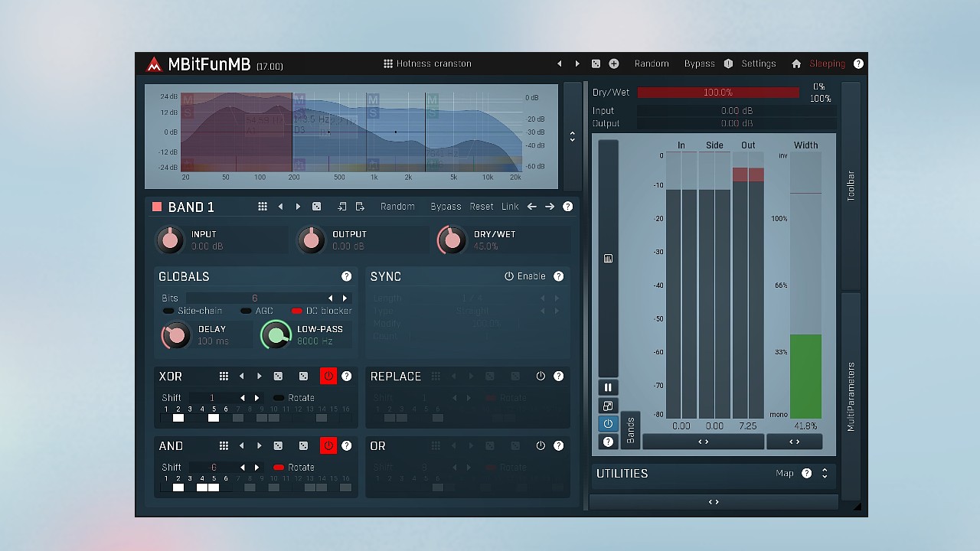Open the Utilities help icon

(x=806, y=474)
